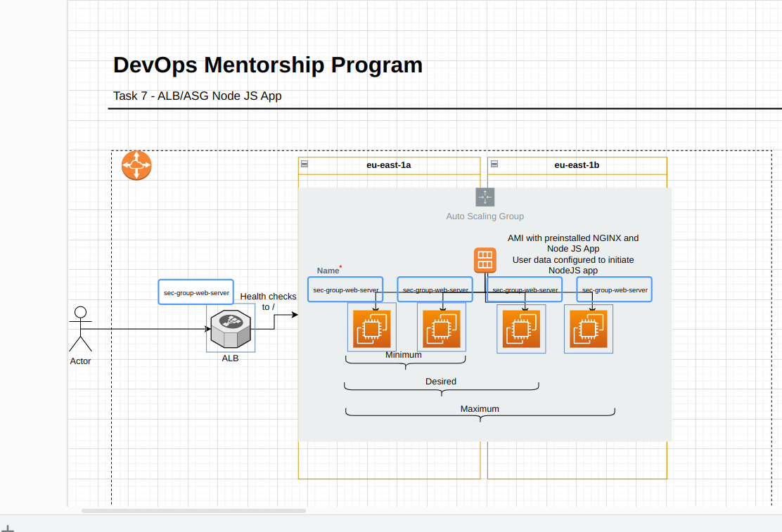
Task: Click the Name label with red asterisk
Action: [329, 270]
